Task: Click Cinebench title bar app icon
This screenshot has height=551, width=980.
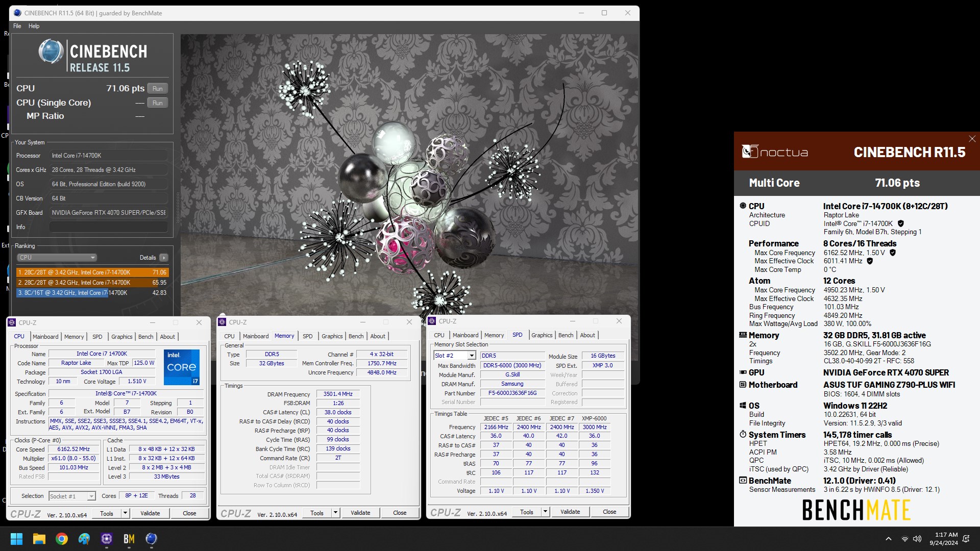Action: click(18, 13)
